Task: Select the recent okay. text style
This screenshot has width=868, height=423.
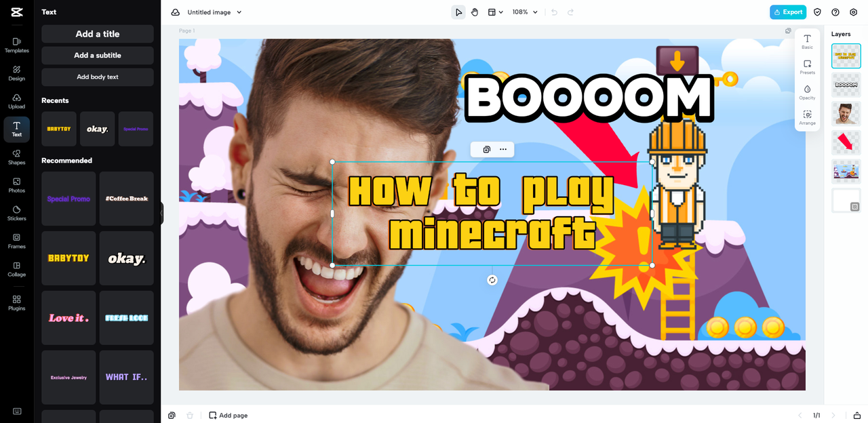Action: tap(98, 129)
